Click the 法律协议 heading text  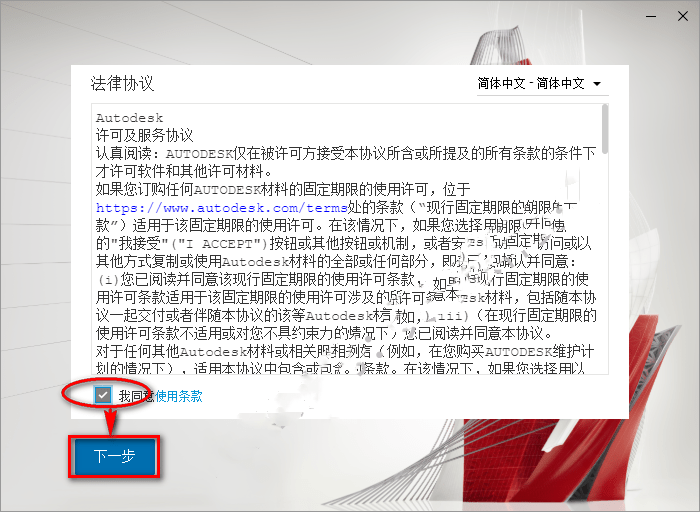122,83
